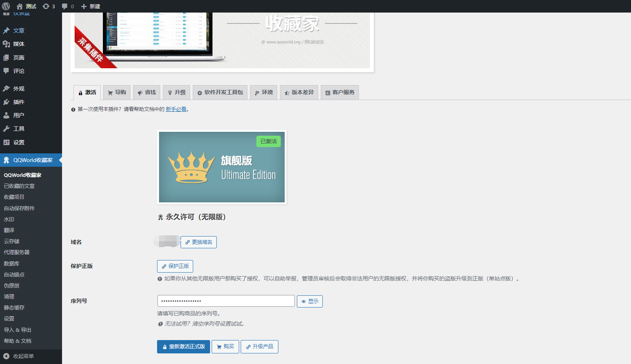Open 静态缓存 static cache page
631x364 pixels.
click(14, 308)
